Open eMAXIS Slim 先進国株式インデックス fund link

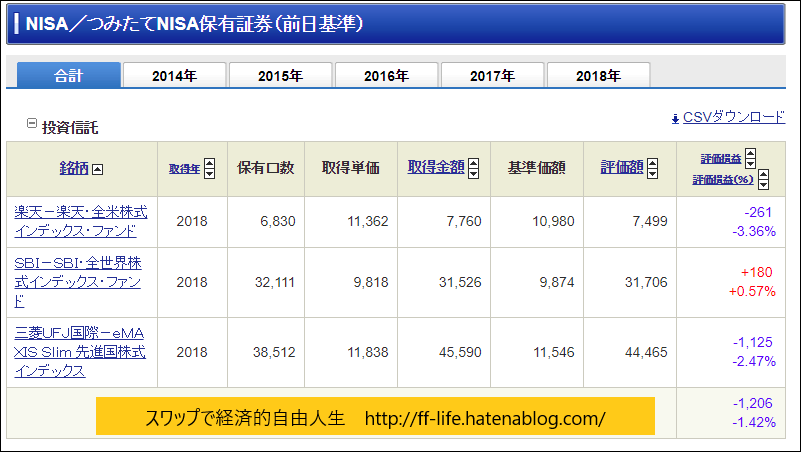pyautogui.click(x=80, y=352)
